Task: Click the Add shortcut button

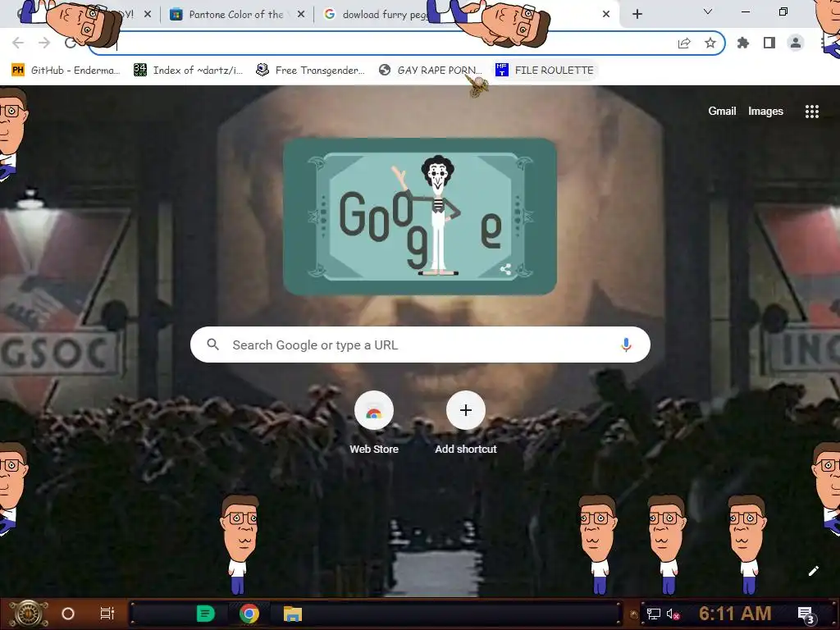Action: coord(466,422)
